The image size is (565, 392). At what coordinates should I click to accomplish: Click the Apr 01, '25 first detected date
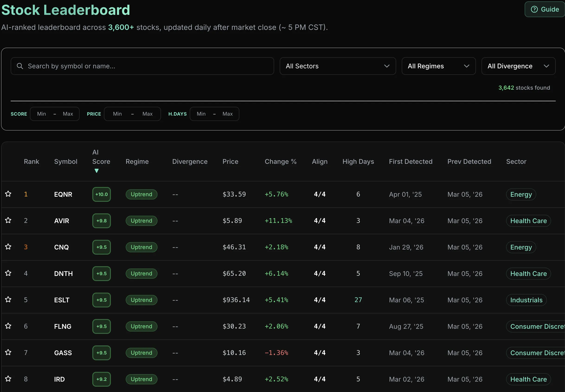[405, 194]
